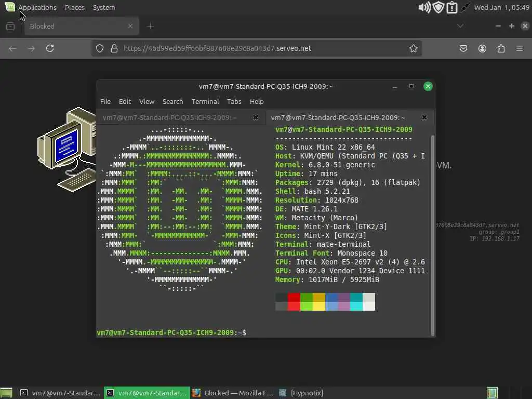Close the second terminal tab
The image size is (532, 399).
click(424, 117)
